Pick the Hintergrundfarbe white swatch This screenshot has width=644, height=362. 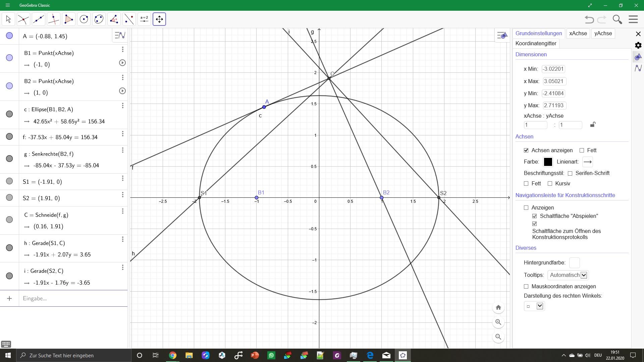[x=574, y=263]
